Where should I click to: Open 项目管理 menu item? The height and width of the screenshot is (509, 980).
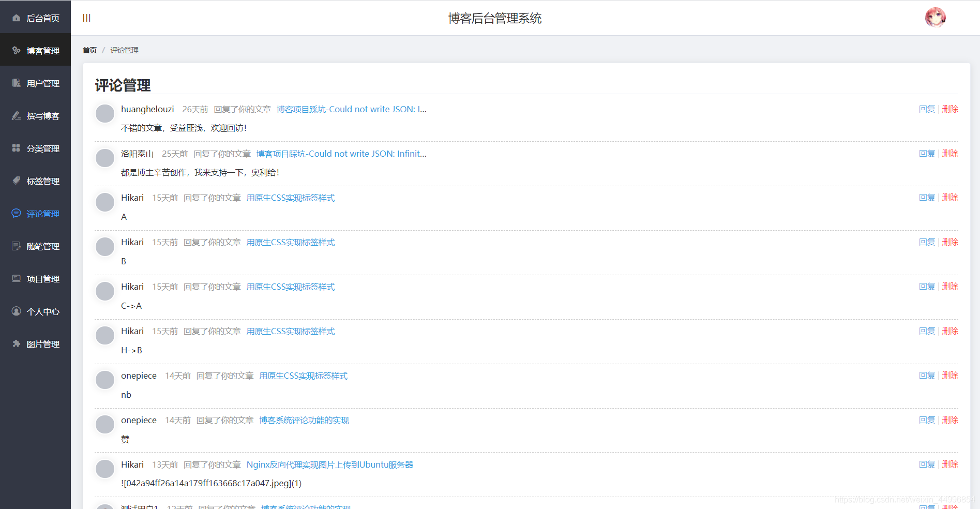[x=35, y=279]
